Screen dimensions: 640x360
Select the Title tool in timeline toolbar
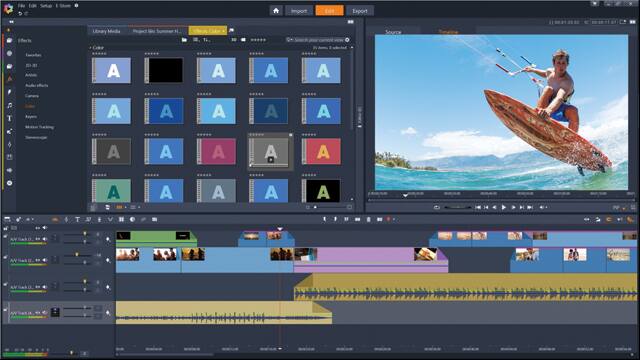(x=77, y=220)
